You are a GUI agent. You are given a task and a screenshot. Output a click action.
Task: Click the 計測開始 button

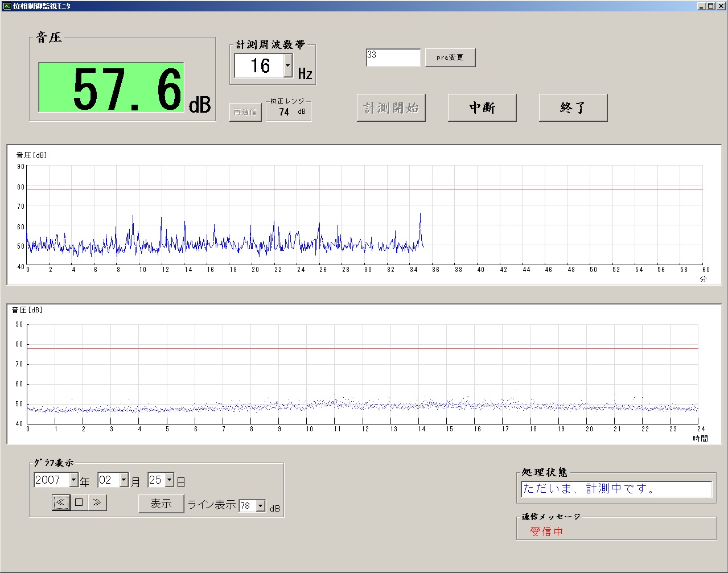[391, 108]
